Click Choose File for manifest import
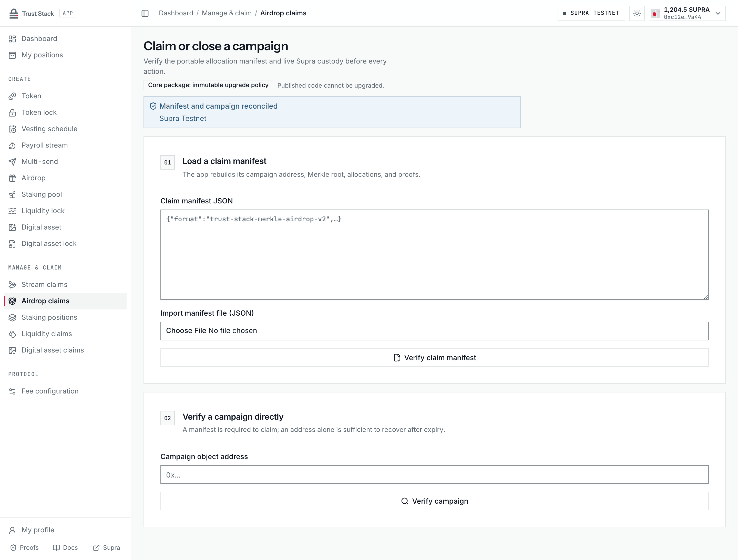738x560 pixels. point(186,330)
